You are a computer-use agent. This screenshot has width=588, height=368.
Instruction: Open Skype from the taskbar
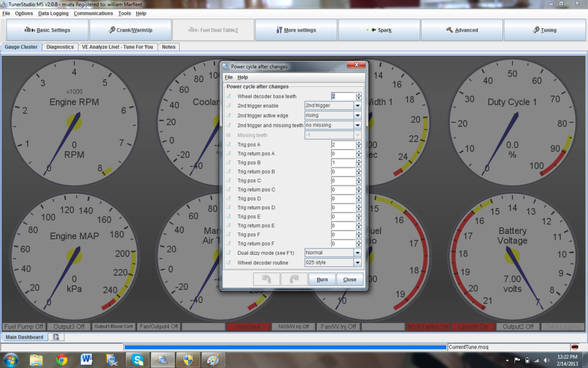pyautogui.click(x=137, y=360)
